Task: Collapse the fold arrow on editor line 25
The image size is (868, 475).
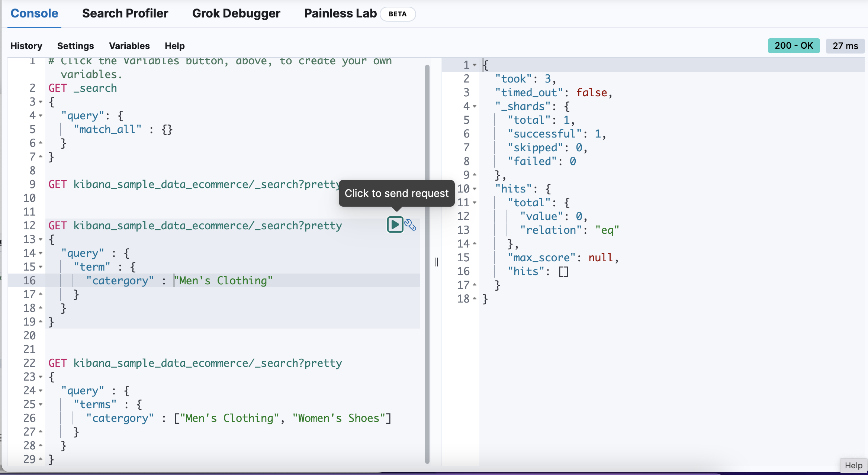Action: click(x=41, y=404)
